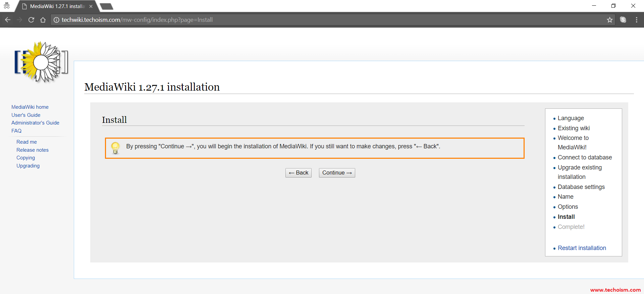Click the greyed Complete! step

tap(571, 227)
